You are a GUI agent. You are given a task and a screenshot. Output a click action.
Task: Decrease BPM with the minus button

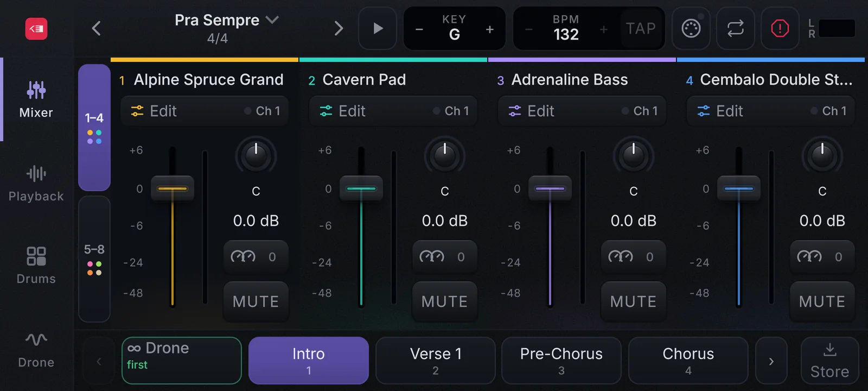point(529,29)
